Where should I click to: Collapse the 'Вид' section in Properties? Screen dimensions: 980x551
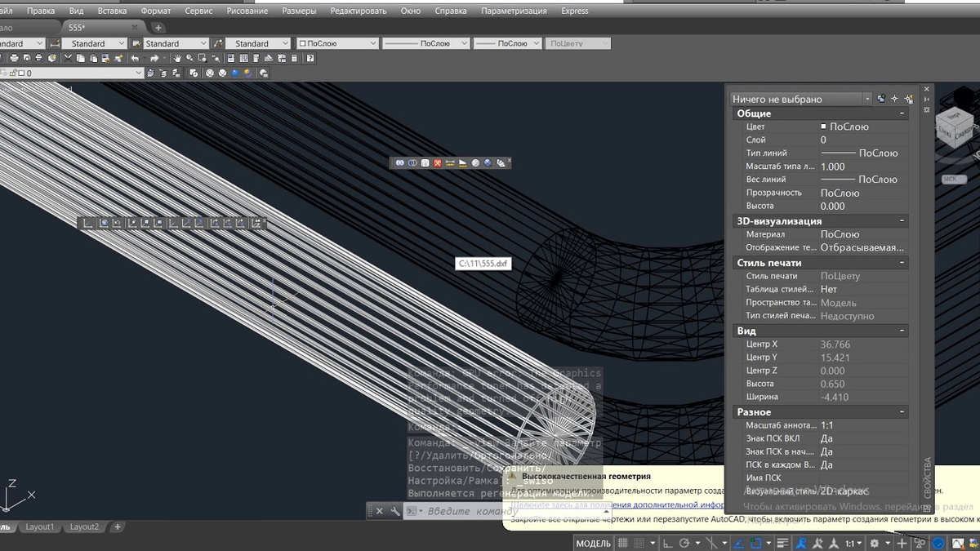(x=902, y=331)
